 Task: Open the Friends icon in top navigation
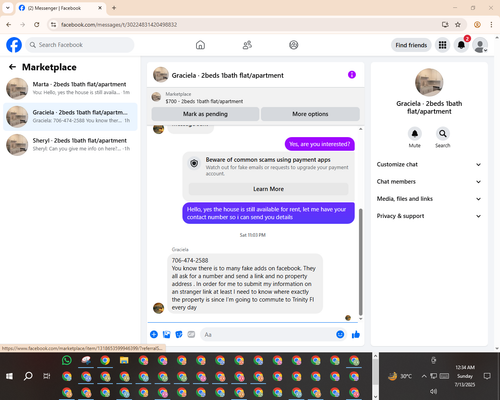pyautogui.click(x=247, y=45)
